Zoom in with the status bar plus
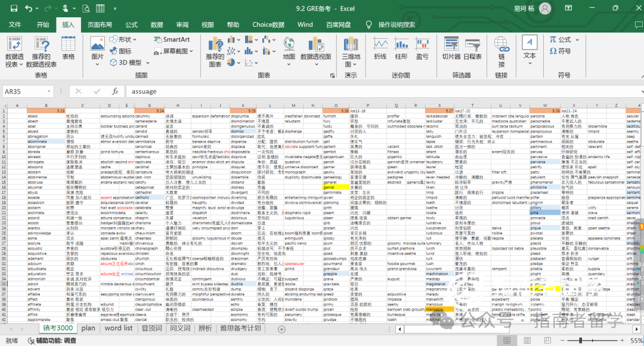Screen dimensions: 644x346 622,341
